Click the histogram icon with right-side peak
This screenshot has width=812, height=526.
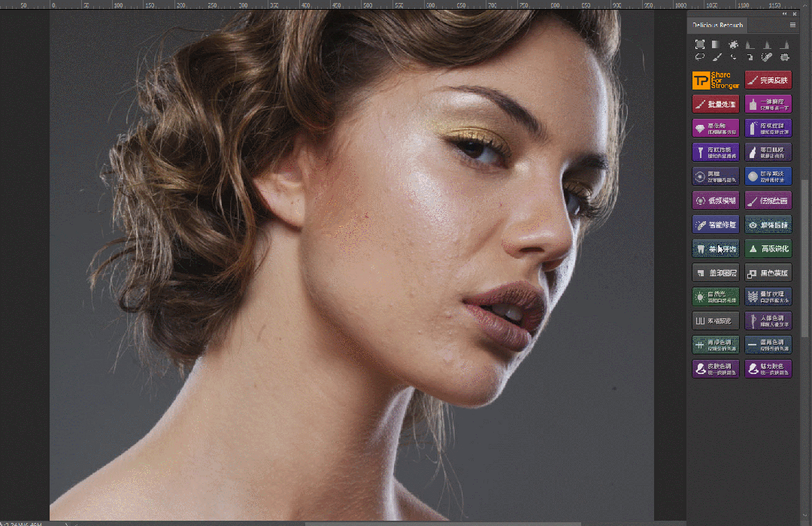click(784, 45)
